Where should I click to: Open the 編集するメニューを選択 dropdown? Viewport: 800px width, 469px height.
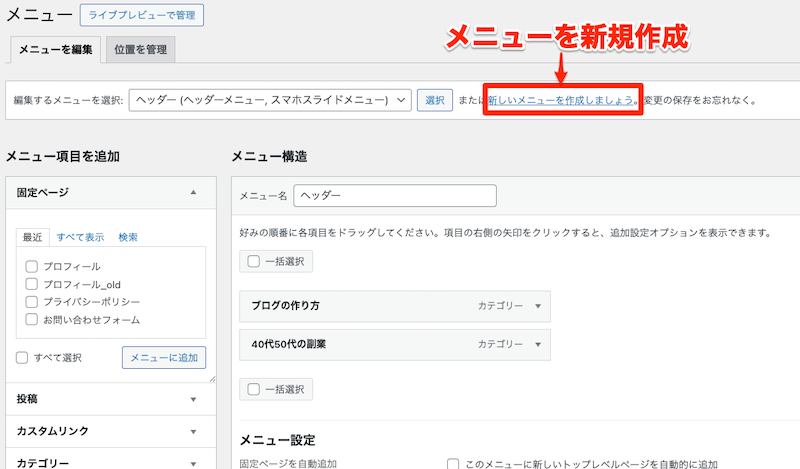point(270,100)
